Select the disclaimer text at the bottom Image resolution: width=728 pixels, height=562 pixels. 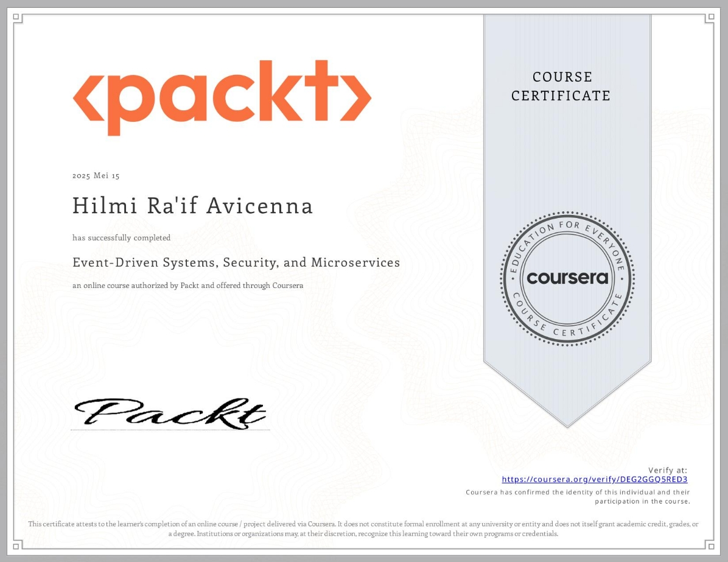click(364, 528)
